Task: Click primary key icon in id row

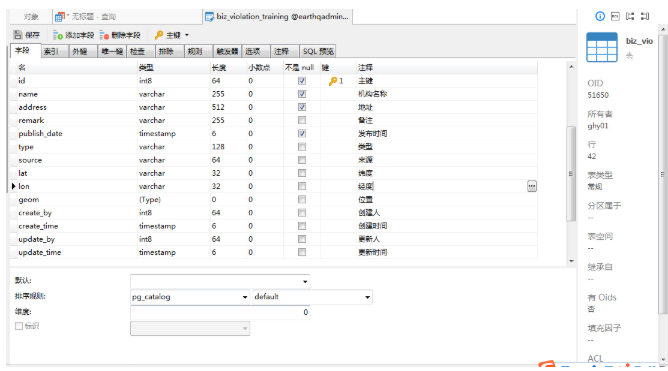Action: click(x=333, y=81)
